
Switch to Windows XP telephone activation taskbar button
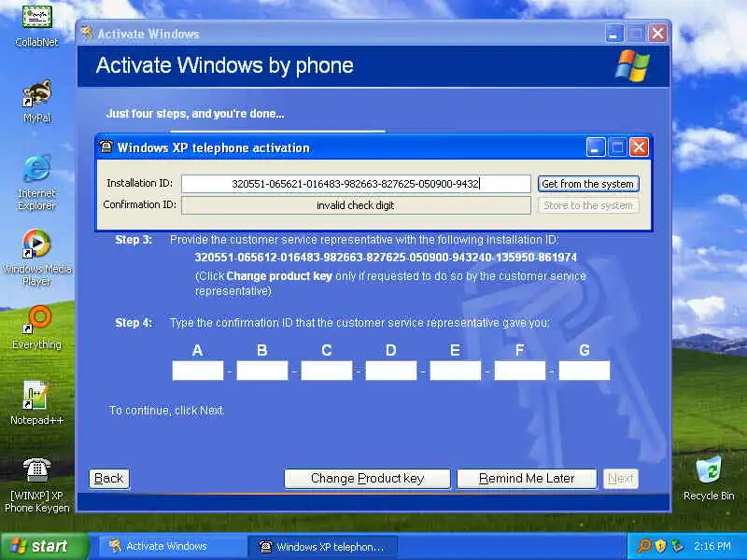click(322, 547)
